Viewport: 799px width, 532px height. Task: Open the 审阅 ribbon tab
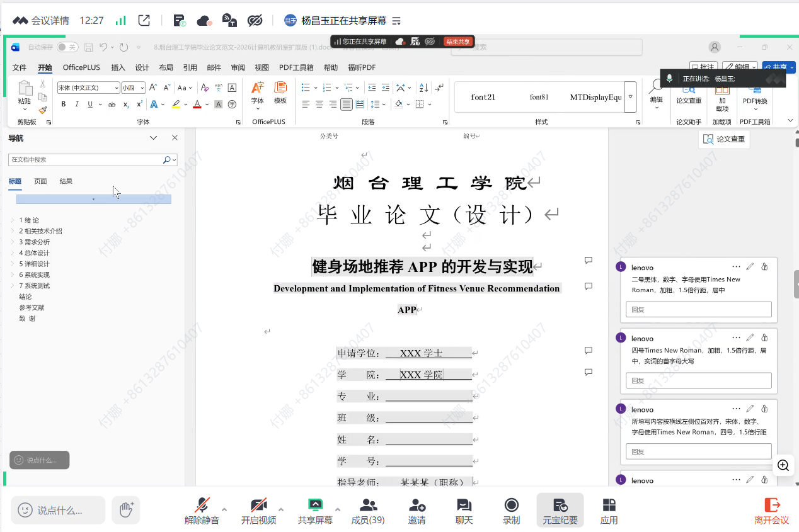238,67
